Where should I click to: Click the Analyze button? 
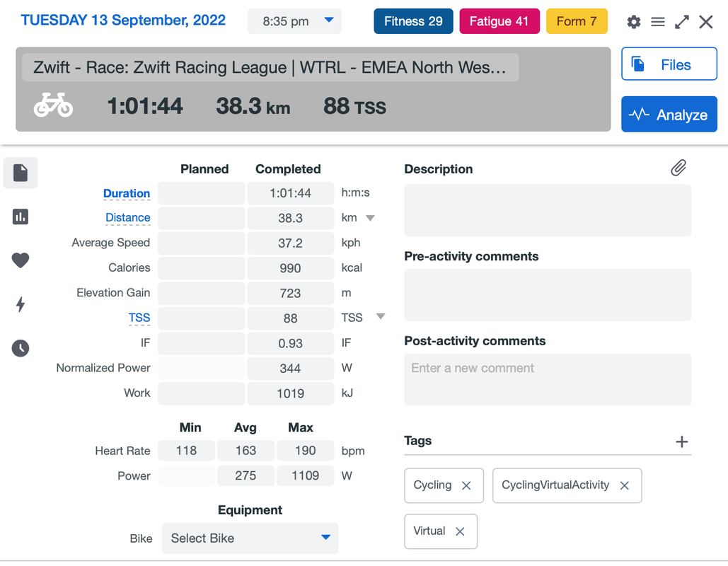click(x=669, y=114)
